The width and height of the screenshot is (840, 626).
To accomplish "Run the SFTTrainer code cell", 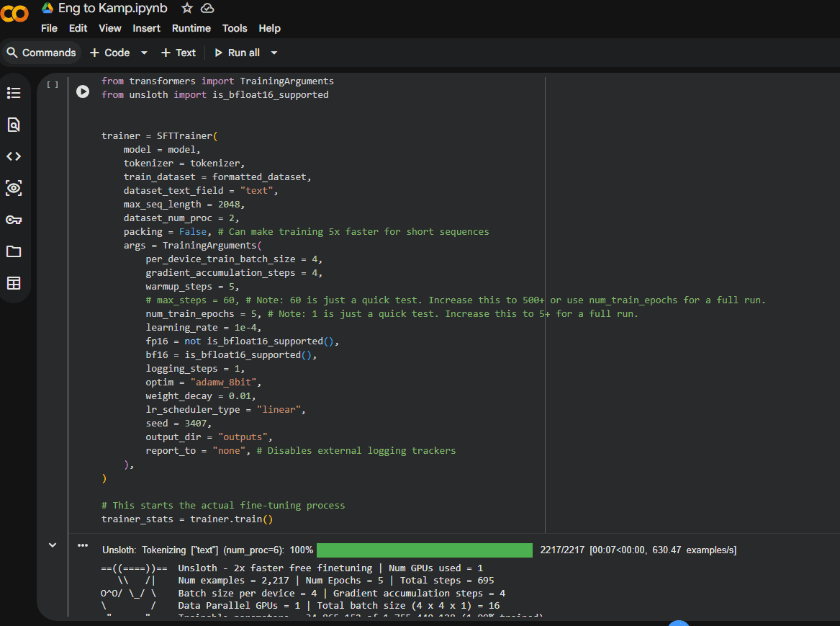I will click(83, 91).
